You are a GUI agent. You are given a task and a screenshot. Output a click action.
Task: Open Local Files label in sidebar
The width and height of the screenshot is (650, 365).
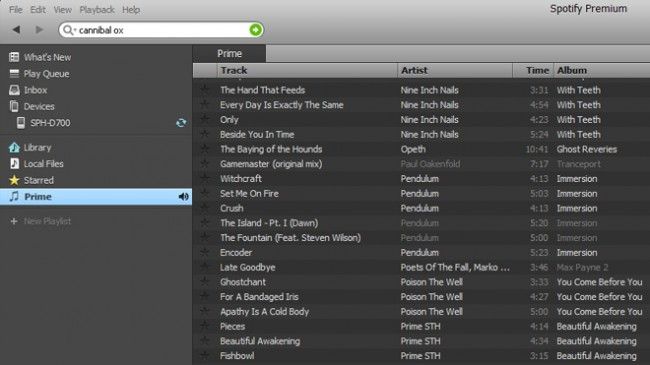(x=44, y=164)
